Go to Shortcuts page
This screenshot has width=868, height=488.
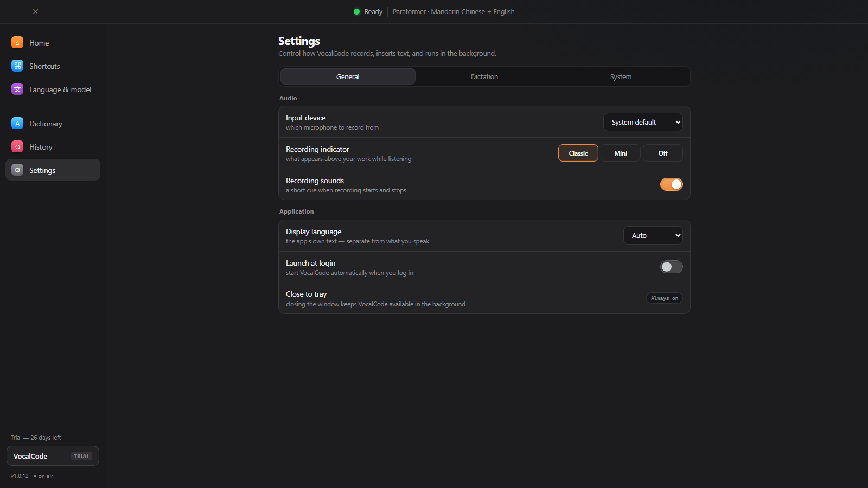(x=53, y=66)
